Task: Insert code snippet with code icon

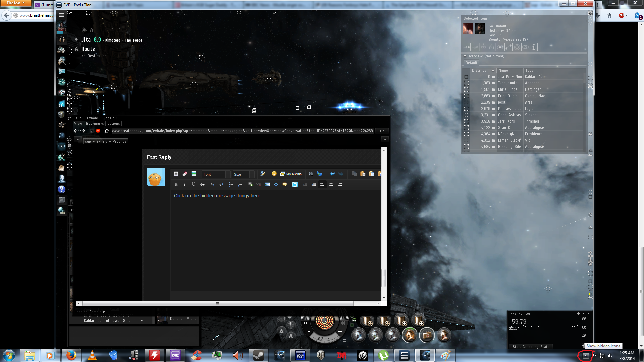Action: tap(276, 184)
